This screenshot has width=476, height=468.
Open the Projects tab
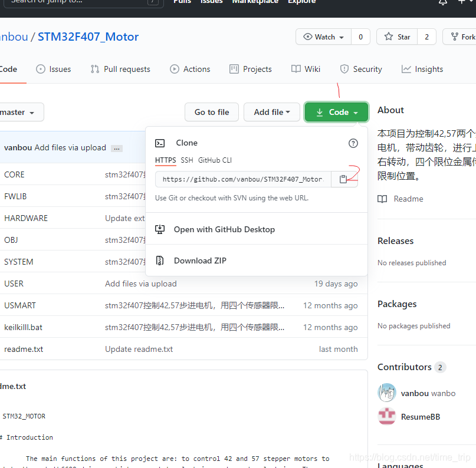click(x=251, y=69)
